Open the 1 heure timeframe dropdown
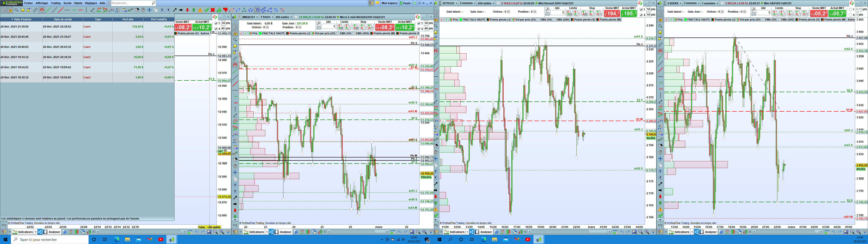 coord(267,17)
